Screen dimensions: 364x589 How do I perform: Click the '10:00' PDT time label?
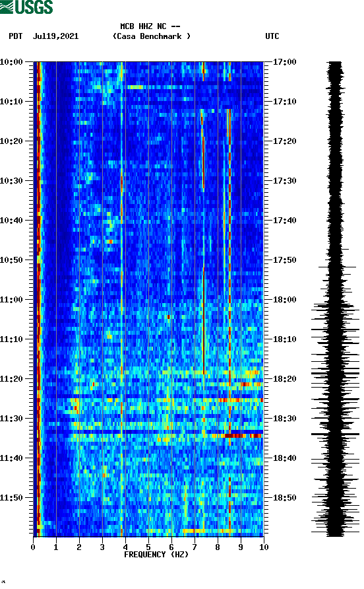11,61
